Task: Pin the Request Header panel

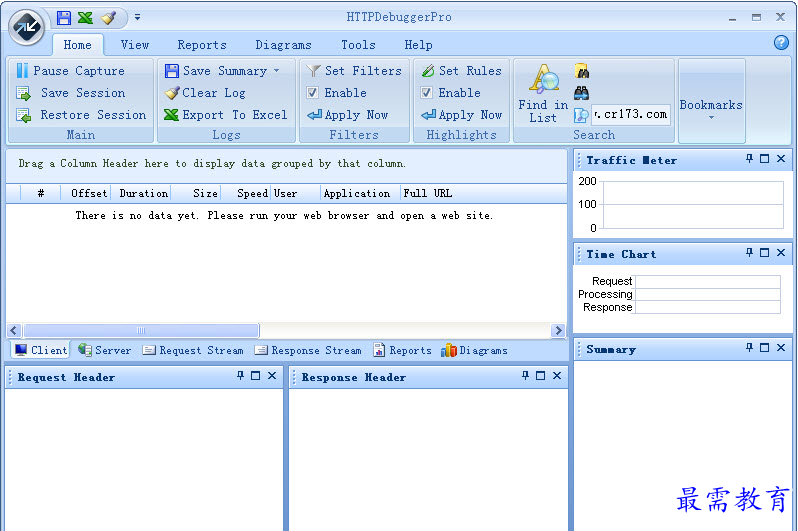Action: tap(240, 376)
